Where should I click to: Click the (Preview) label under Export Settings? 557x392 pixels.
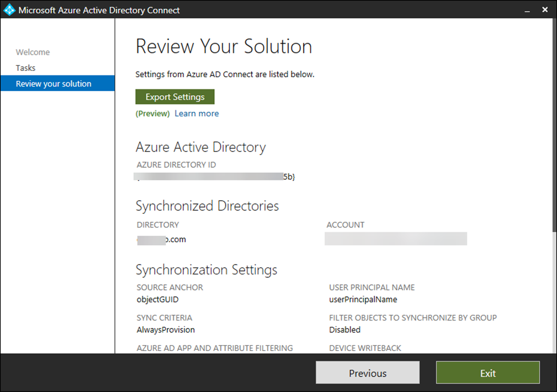(152, 114)
